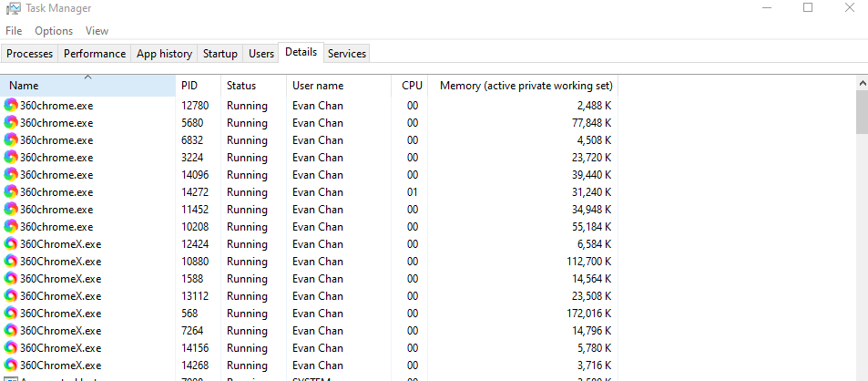
Task: Switch to the Processes tab
Action: click(30, 54)
